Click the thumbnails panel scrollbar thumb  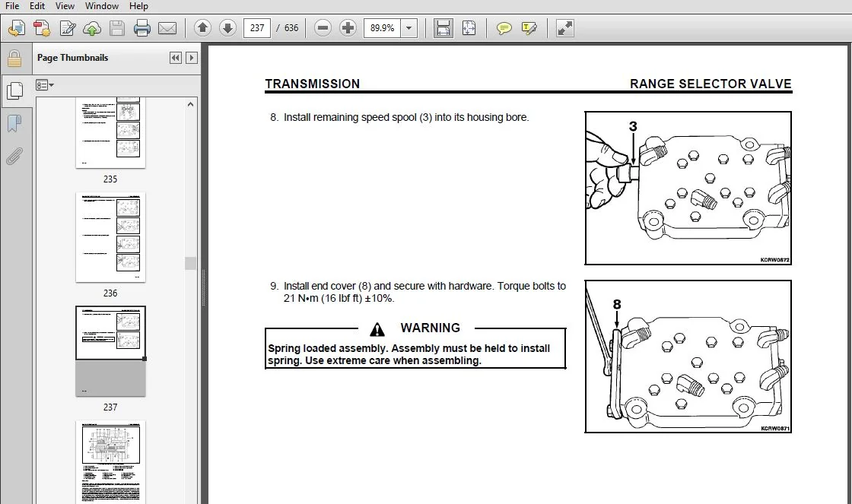pyautogui.click(x=190, y=264)
